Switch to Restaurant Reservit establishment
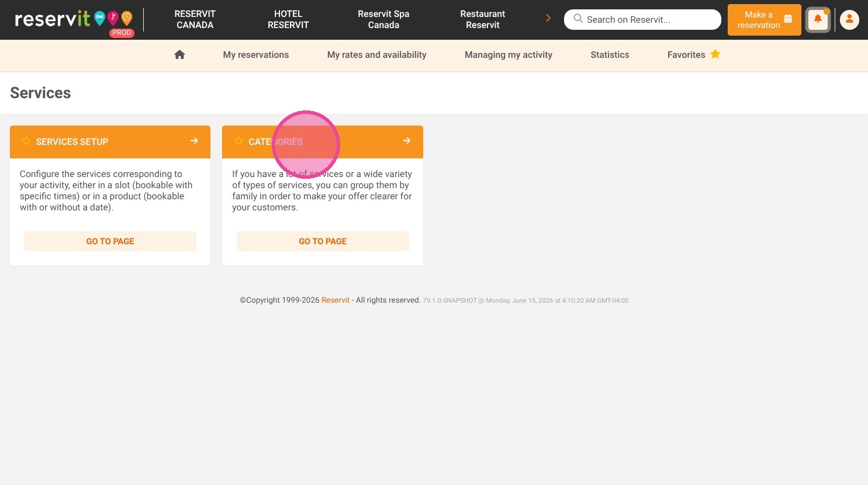This screenshot has height=485, width=868. click(483, 19)
